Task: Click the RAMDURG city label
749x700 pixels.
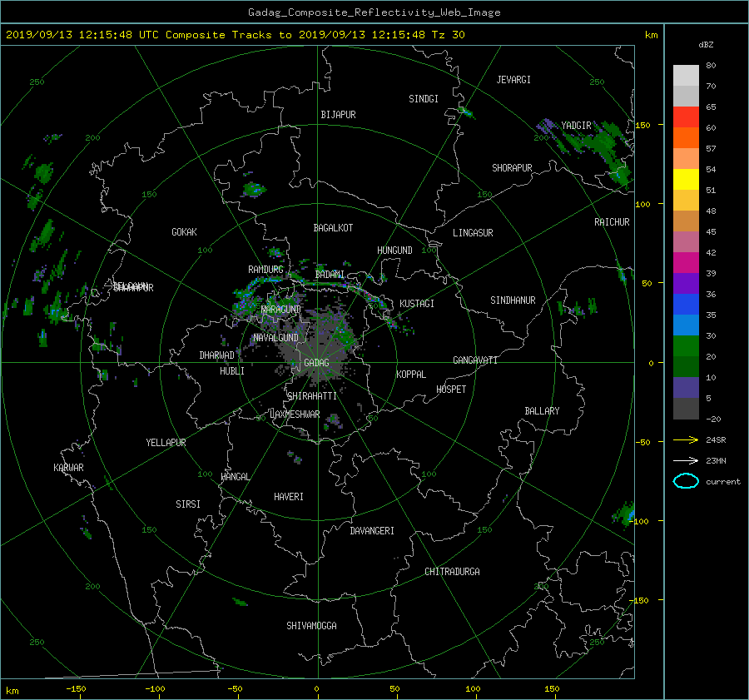Action: (265, 270)
